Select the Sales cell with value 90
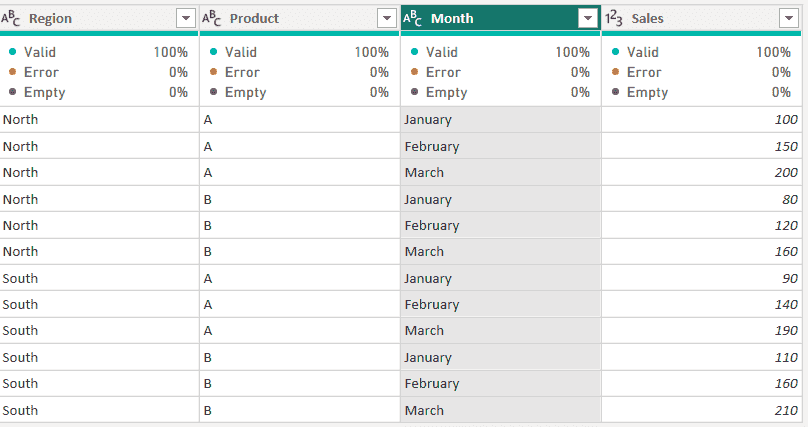Screen dimensions: 808x427 [x=701, y=279]
